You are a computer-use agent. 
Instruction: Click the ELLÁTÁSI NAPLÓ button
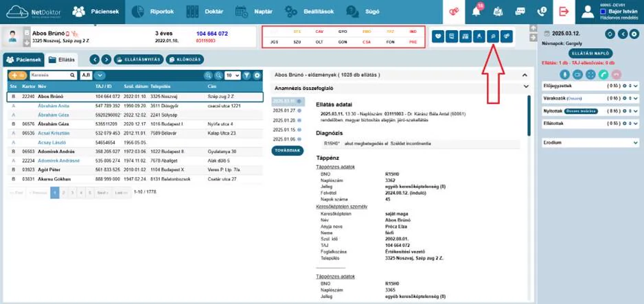coord(590,54)
